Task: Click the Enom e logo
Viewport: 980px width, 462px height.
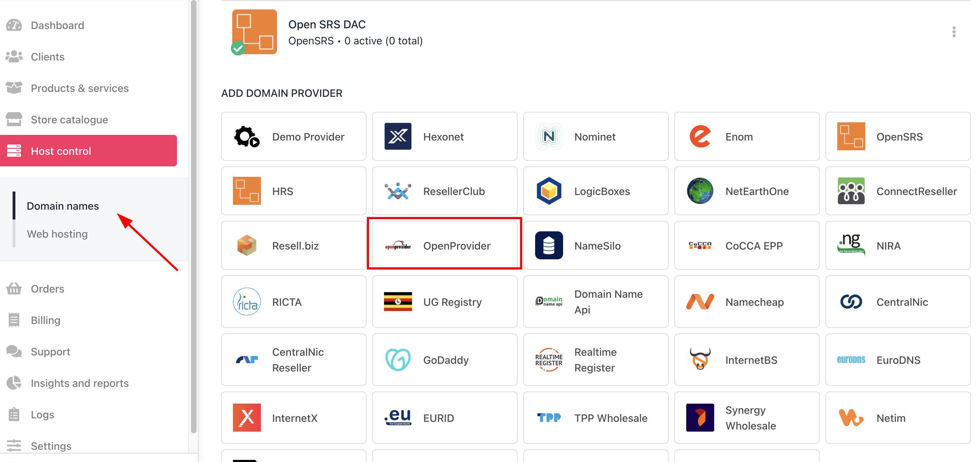Action: [x=700, y=137]
